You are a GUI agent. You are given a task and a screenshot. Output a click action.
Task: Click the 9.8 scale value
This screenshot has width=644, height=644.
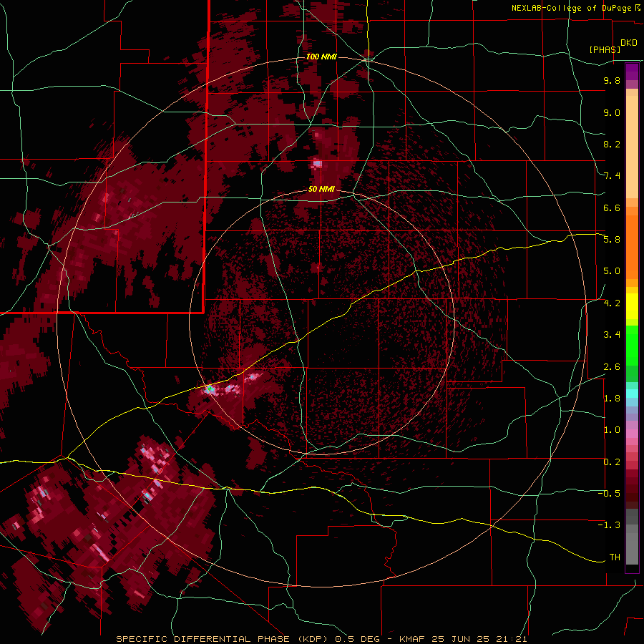[x=612, y=80]
